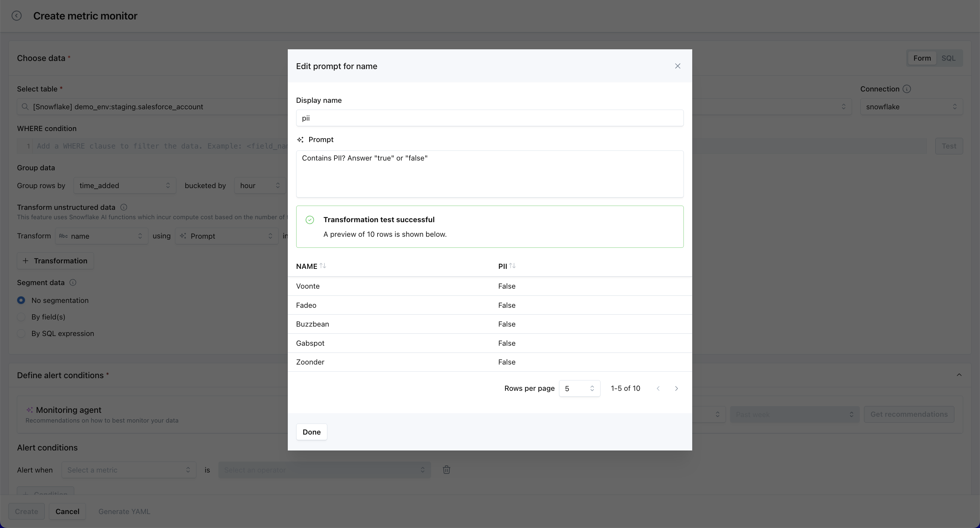Go to previous page of preview rows
980x528 pixels.
658,388
